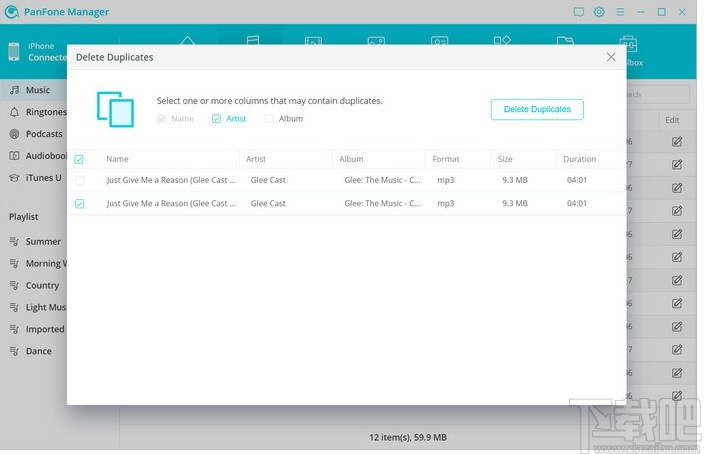Click the Glee Cast artist in first row
The image size is (704, 454).
268,180
